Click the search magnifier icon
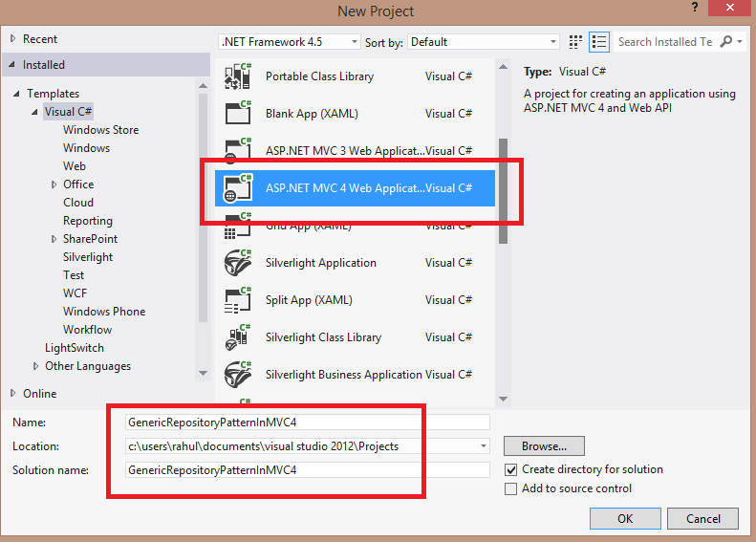 726,42
